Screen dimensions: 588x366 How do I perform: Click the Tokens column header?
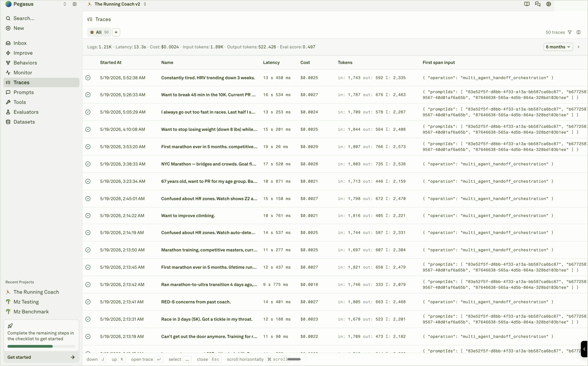click(x=345, y=63)
